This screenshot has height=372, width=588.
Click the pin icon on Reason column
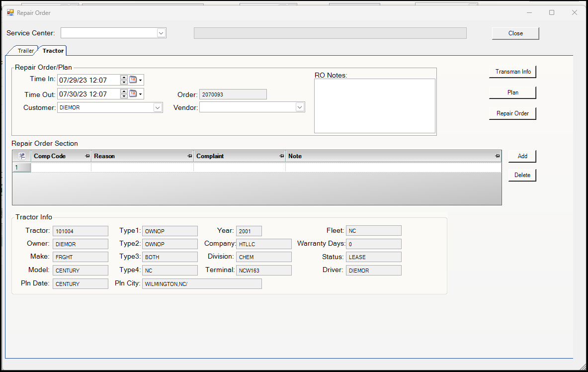pyautogui.click(x=190, y=156)
